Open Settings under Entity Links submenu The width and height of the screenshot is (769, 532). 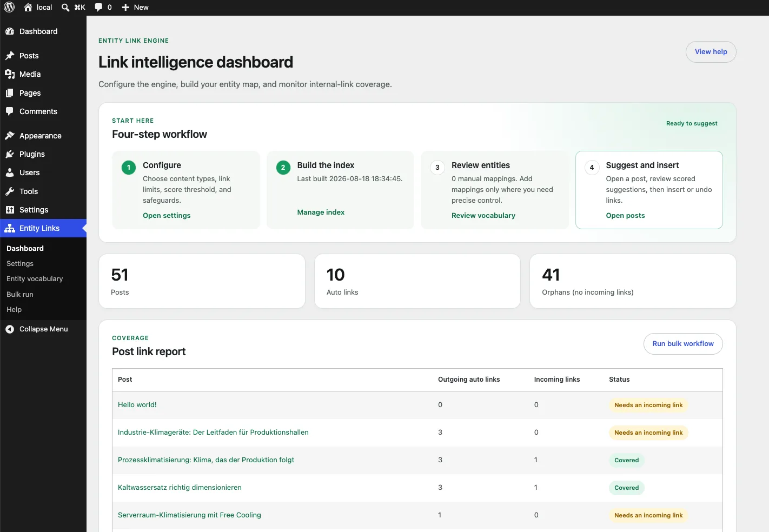(20, 263)
